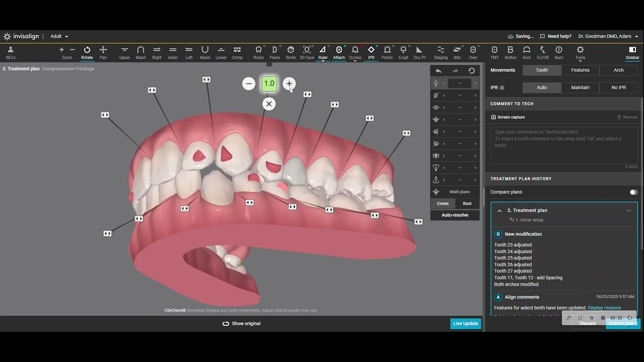
Task: Open the OJ/OB measurement tool
Action: coord(542,52)
